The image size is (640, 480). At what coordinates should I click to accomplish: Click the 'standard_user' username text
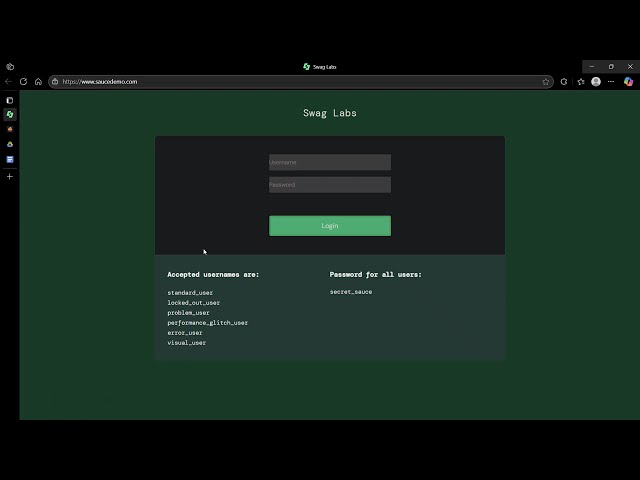[x=190, y=293]
